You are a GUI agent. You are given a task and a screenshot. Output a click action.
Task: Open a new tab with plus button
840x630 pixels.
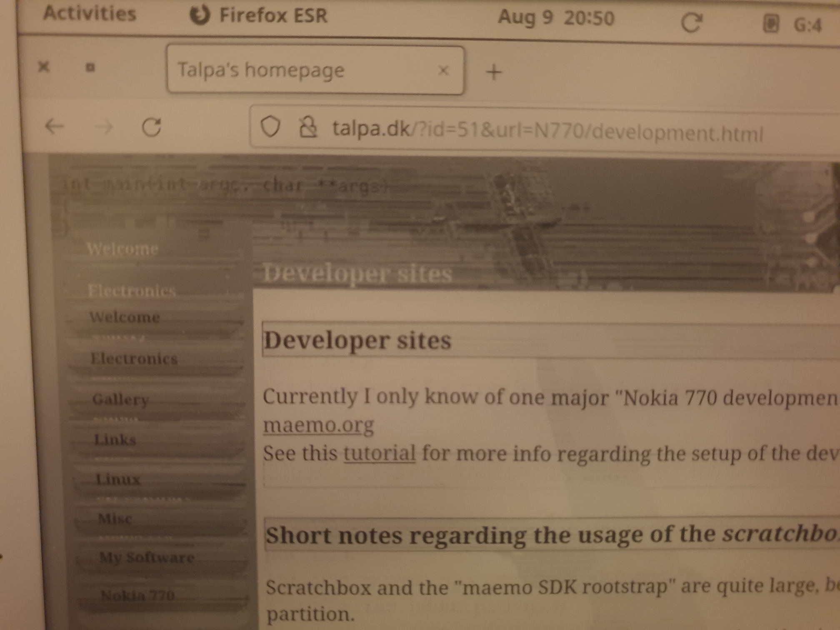[x=494, y=72]
